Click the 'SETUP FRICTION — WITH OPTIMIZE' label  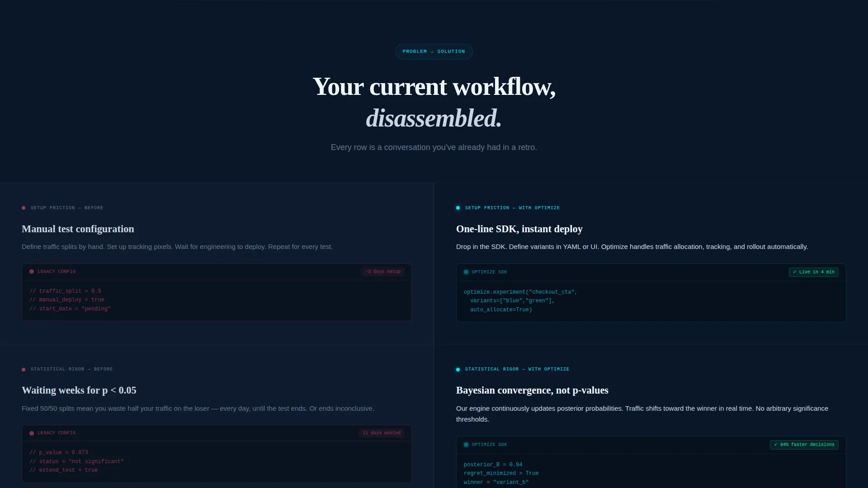click(x=512, y=208)
